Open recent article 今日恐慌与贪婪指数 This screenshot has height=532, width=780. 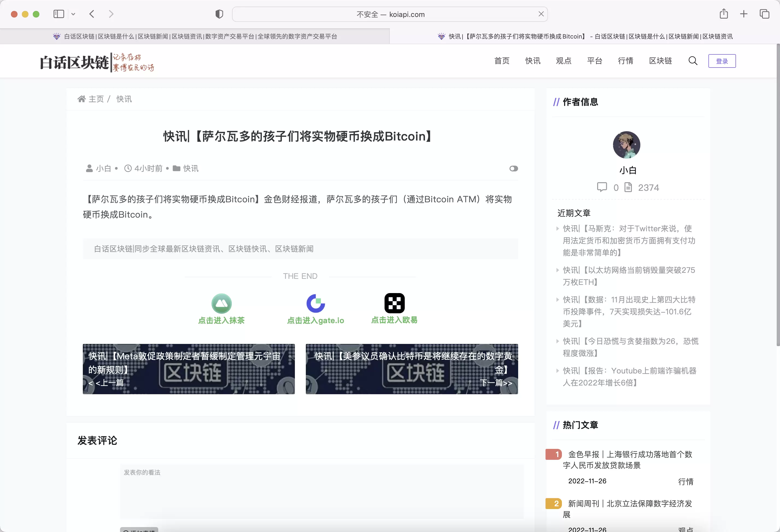point(630,347)
